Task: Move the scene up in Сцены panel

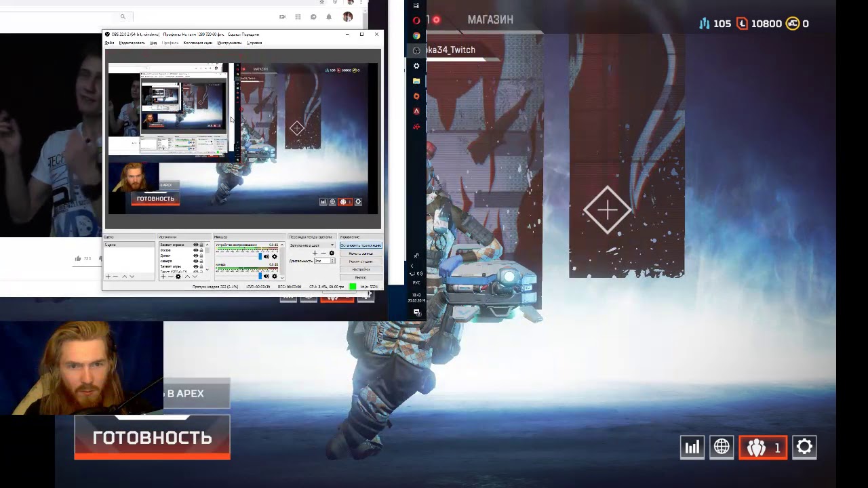Action: point(124,277)
